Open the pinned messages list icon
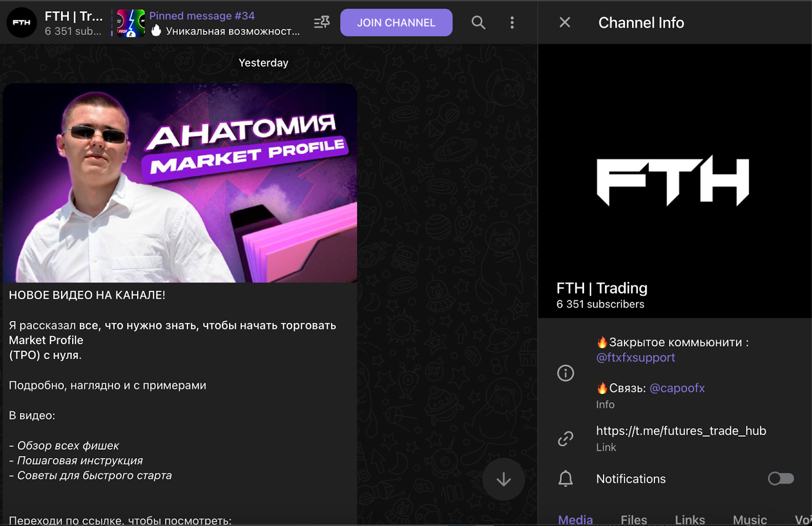The width and height of the screenshot is (812, 526). click(x=322, y=22)
